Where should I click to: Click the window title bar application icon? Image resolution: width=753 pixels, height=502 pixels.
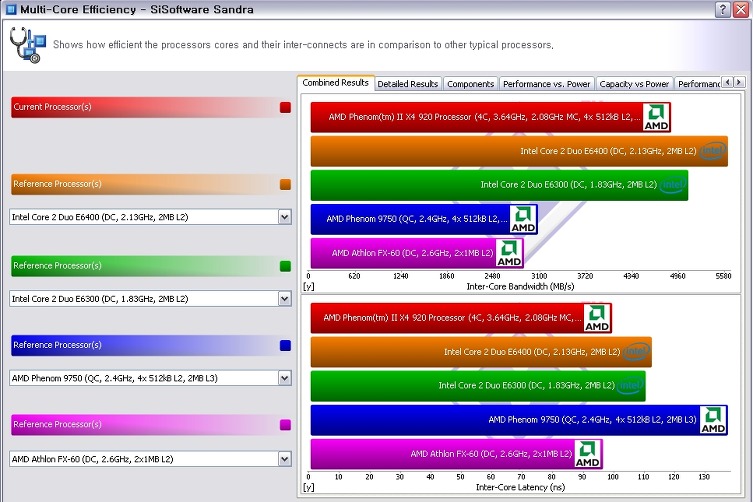(x=11, y=9)
